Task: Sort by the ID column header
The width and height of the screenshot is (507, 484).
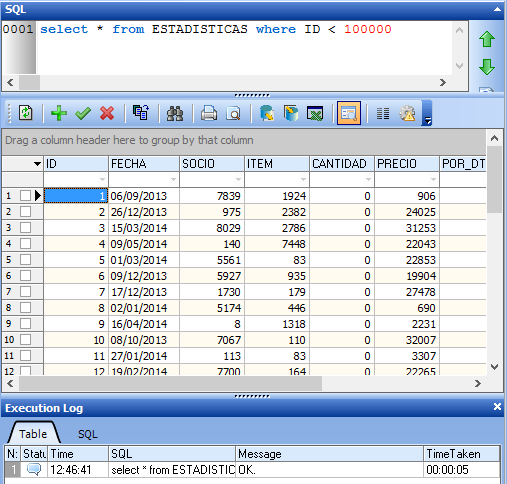Action: (76, 164)
